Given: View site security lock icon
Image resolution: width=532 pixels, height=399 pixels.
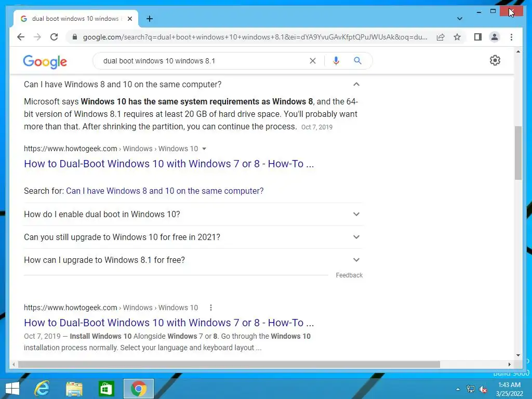Looking at the screenshot, I should [75, 37].
